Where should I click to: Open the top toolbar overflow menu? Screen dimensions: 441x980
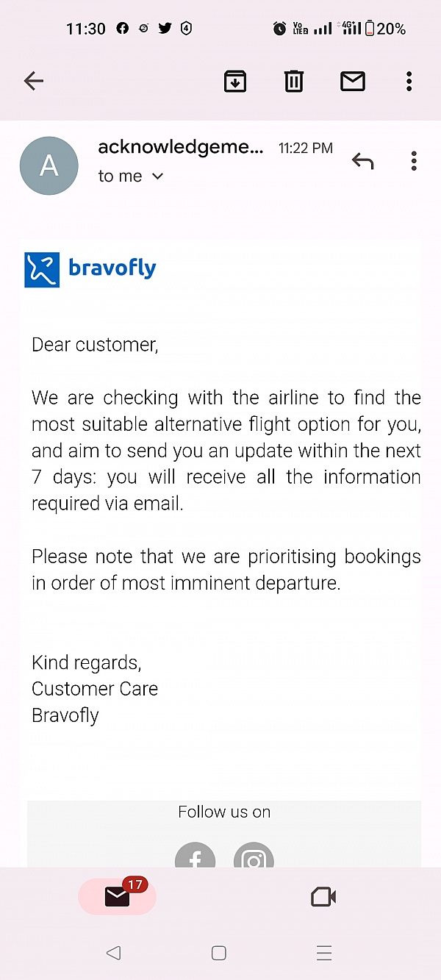coord(409,81)
